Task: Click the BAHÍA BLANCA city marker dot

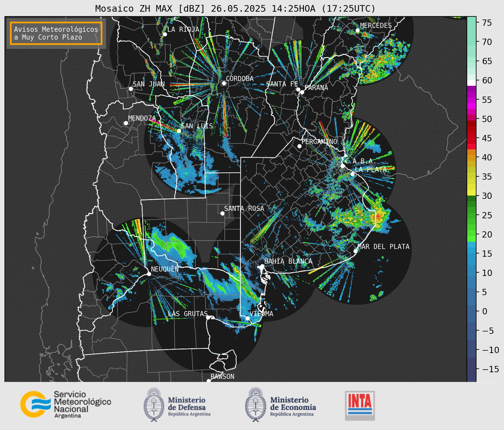Action: 262,266
